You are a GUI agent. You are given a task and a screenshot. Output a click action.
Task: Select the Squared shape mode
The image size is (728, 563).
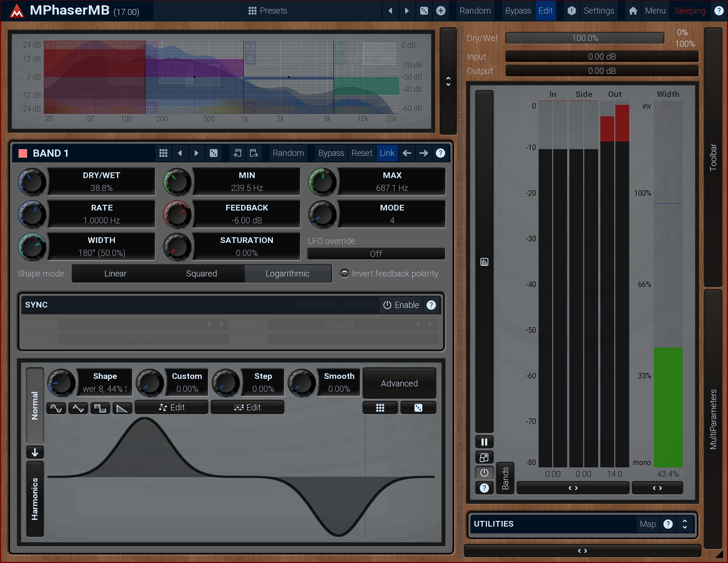pos(201,273)
